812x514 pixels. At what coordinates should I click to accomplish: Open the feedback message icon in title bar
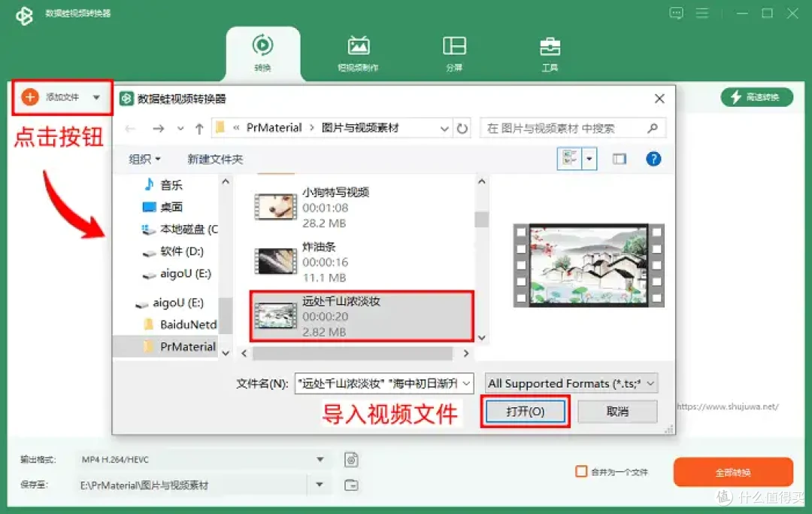tap(676, 13)
